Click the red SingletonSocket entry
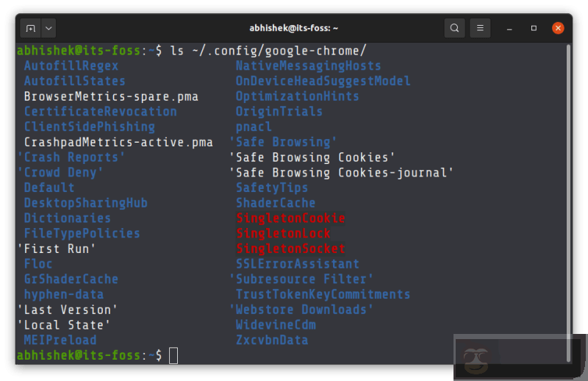Screen dimensions: 588x381 (290, 249)
